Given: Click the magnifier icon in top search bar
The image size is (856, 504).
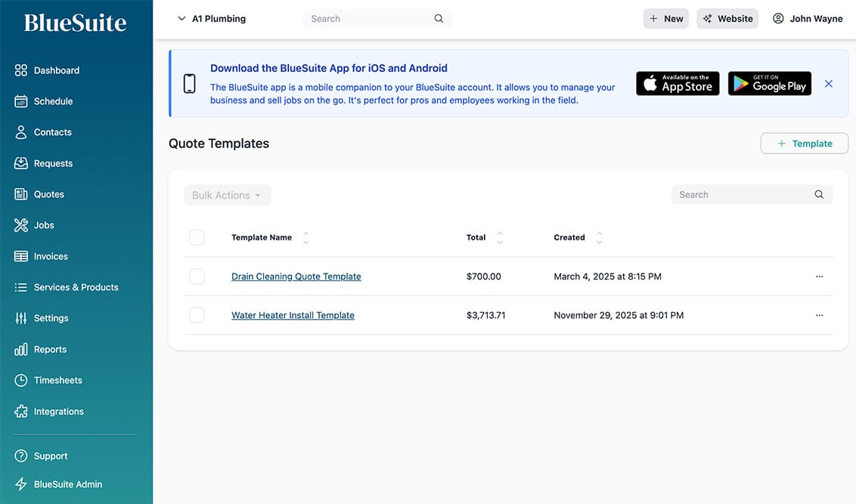Looking at the screenshot, I should pos(439,19).
